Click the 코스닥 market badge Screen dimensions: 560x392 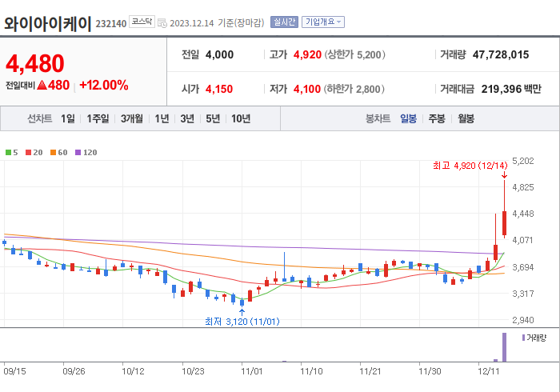[142, 22]
